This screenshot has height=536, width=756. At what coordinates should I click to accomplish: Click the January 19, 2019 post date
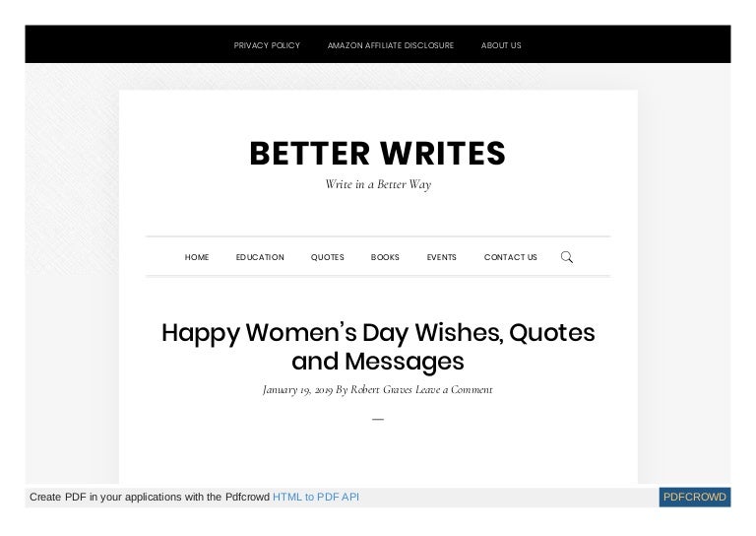297,389
